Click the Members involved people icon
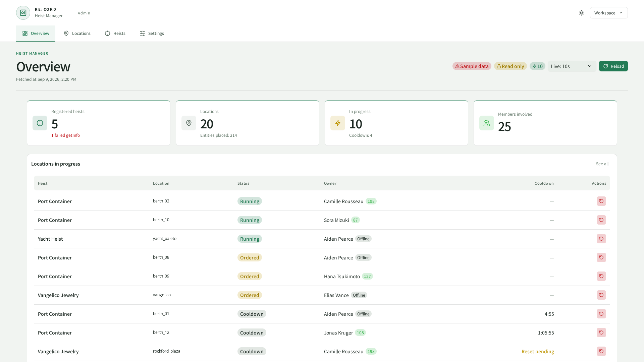This screenshot has width=644, height=362. [487, 123]
